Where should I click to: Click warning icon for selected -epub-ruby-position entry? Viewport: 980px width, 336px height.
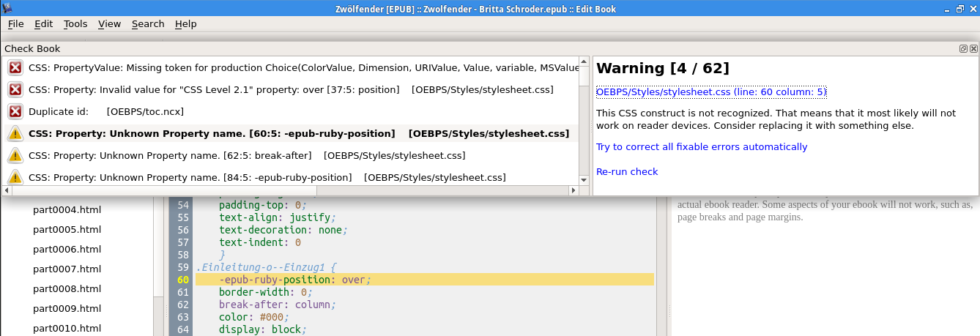click(15, 133)
